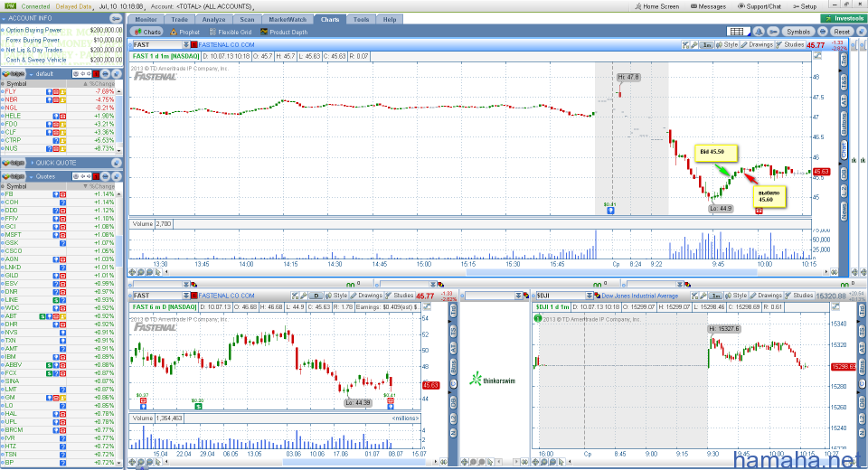Image resolution: width=868 pixels, height=470 pixels.
Task: Open the Home Screen
Action: pyautogui.click(x=656, y=6)
